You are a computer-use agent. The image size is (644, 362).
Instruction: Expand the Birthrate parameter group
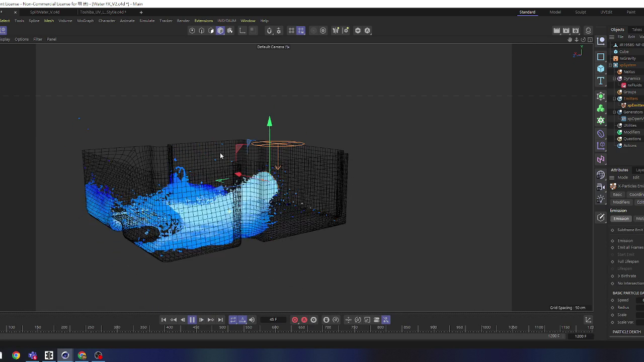click(619, 276)
